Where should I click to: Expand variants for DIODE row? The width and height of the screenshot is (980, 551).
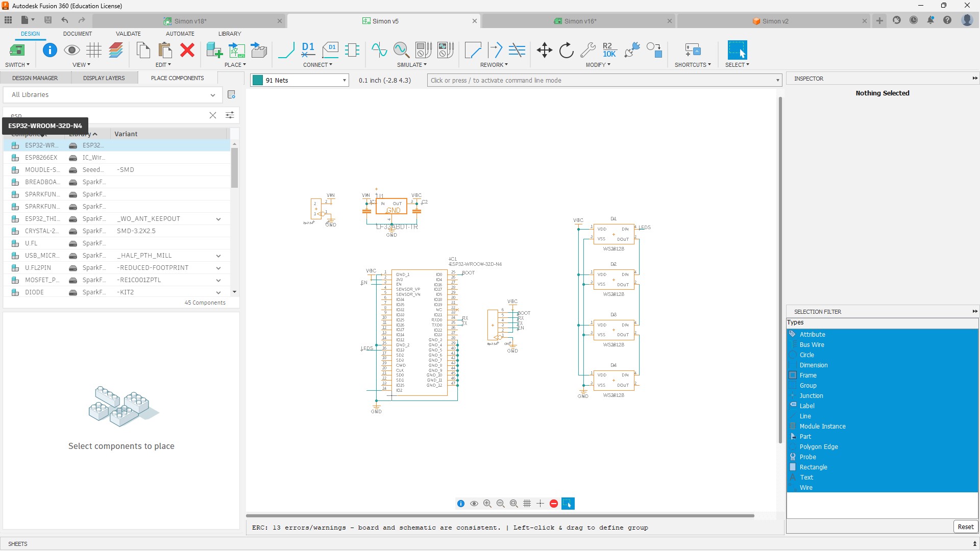click(x=218, y=292)
